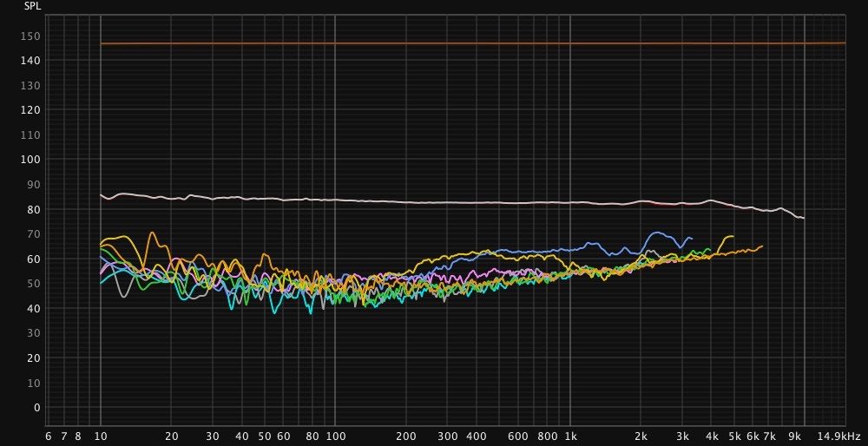This screenshot has width=868, height=446.
Task: Click the 400 Hz frequency axis label
Action: [477, 436]
